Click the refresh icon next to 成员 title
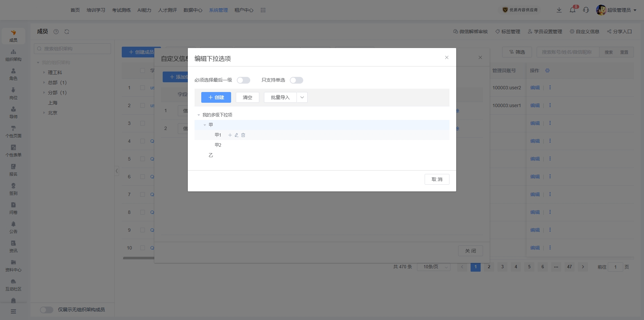 [x=67, y=32]
